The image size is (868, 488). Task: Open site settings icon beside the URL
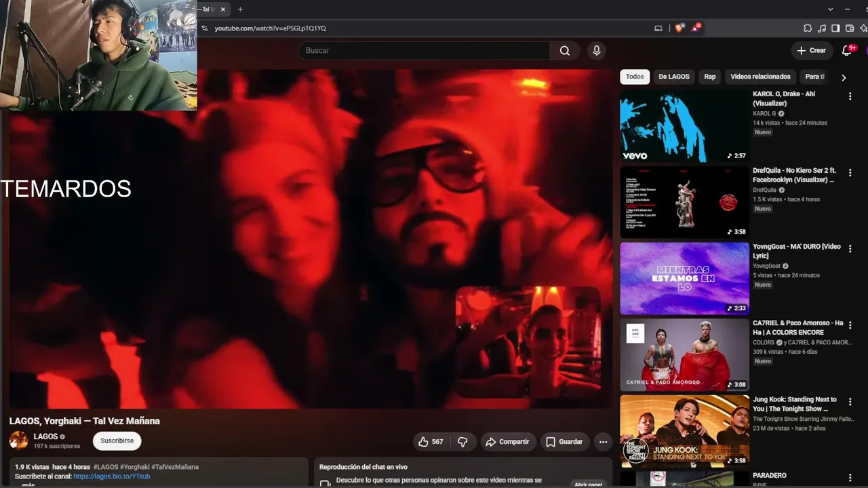(204, 28)
